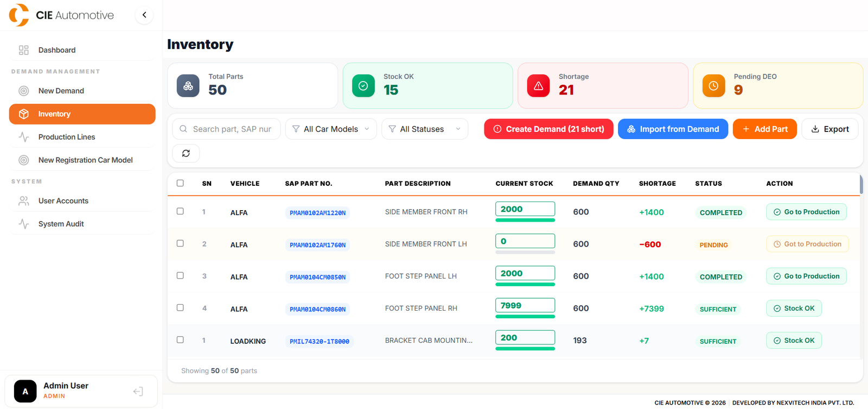Click the refresh icon button below search
This screenshot has height=409, width=868.
tap(186, 153)
